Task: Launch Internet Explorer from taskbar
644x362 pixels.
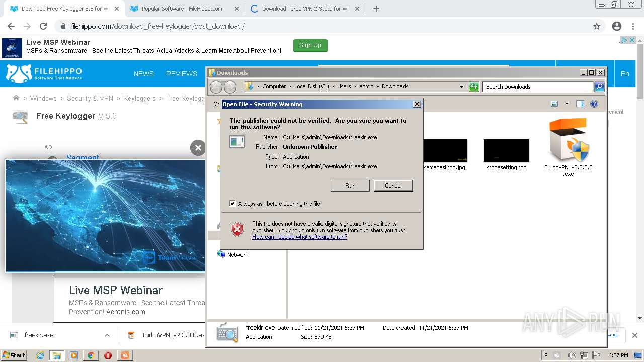Action: (x=40, y=355)
